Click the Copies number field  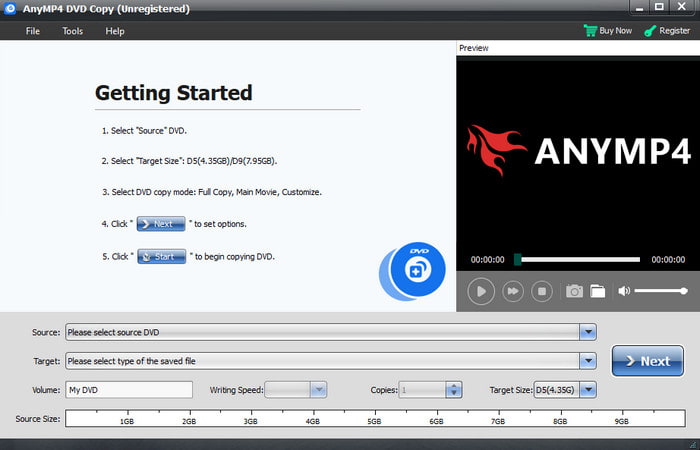422,390
